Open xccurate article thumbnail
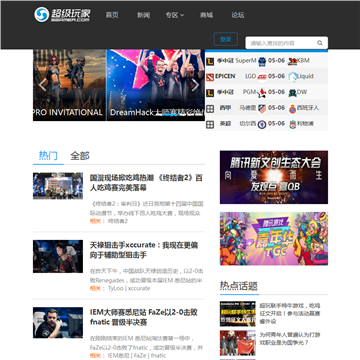360x360 pixels. tap(58, 256)
